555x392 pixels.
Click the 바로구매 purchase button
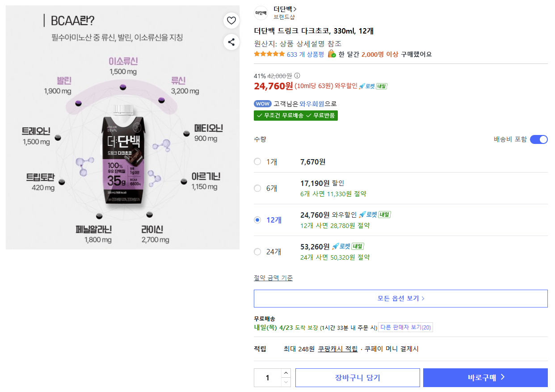[485, 377]
